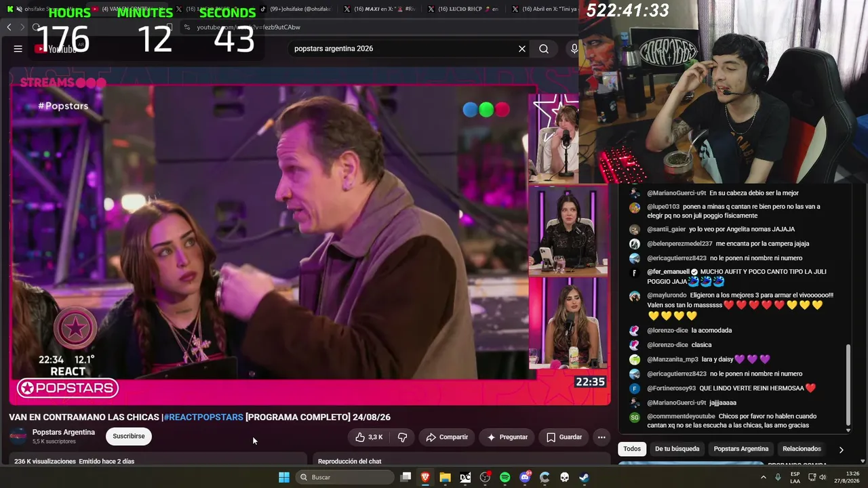Screen dimensions: 868x488
Task: Open "Reproducción del chat" panel header
Action: tap(350, 462)
